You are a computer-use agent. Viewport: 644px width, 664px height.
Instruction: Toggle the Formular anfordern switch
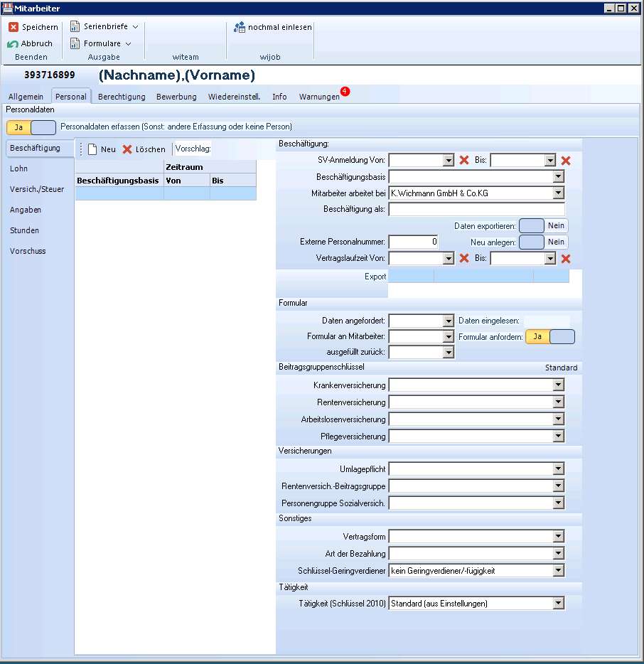click(x=550, y=337)
